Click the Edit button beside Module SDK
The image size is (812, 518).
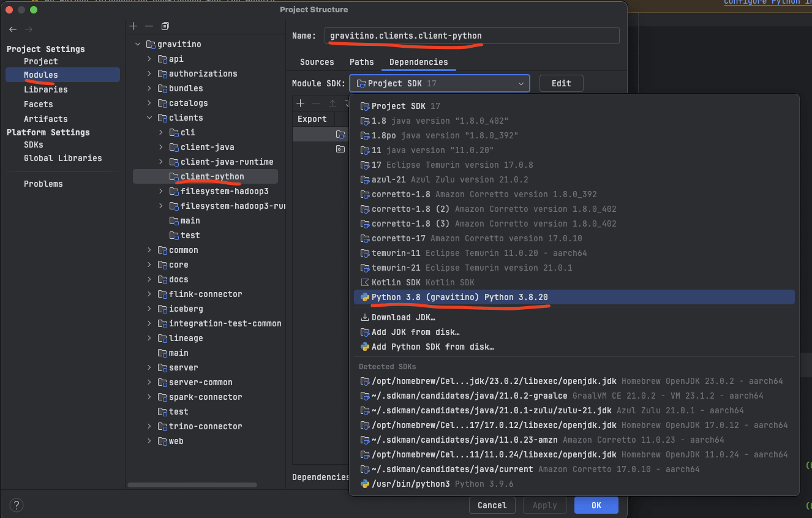click(561, 83)
